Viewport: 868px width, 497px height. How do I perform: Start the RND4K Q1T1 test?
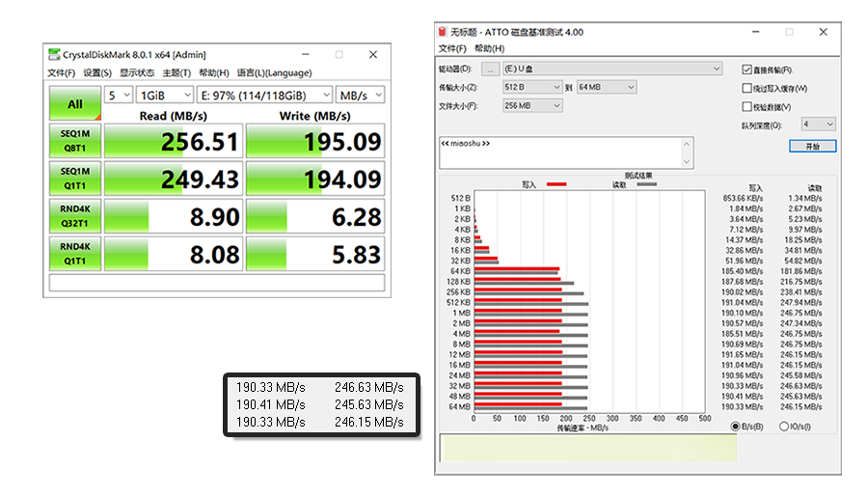click(74, 254)
